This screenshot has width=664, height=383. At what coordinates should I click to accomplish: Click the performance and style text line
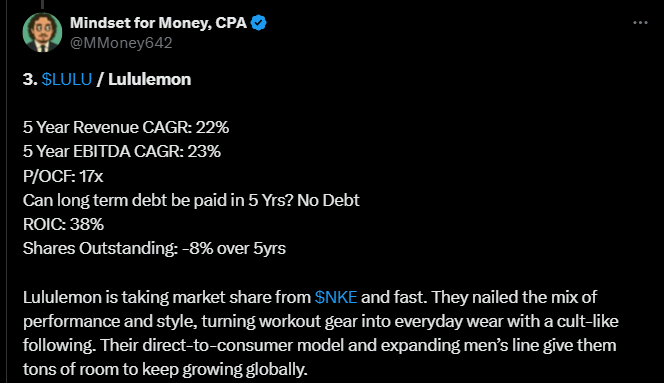pyautogui.click(x=321, y=321)
